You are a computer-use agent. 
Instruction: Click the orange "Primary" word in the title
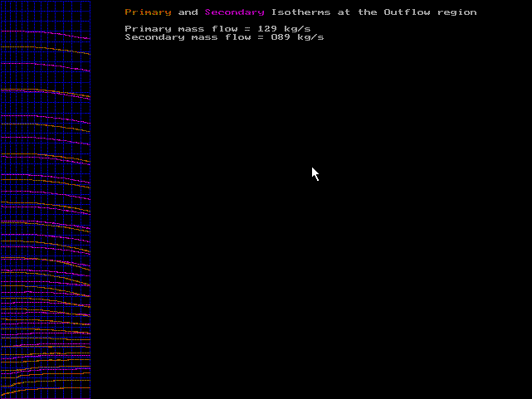[x=148, y=12]
